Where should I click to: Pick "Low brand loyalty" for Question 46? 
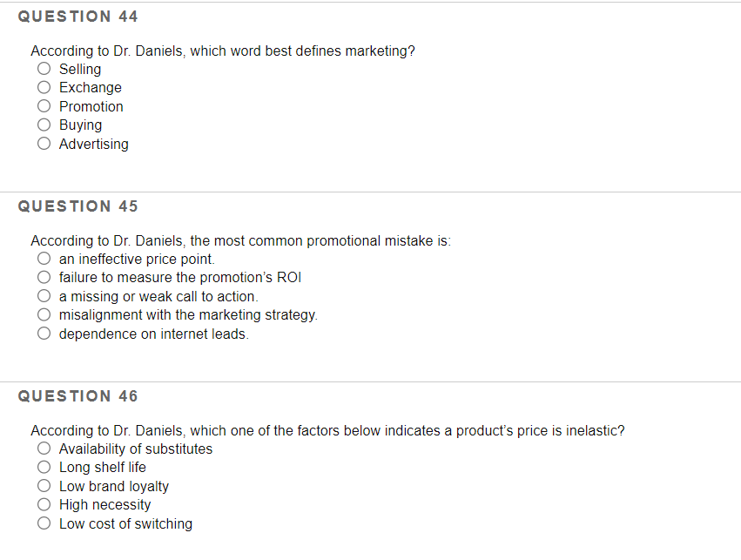(44, 485)
